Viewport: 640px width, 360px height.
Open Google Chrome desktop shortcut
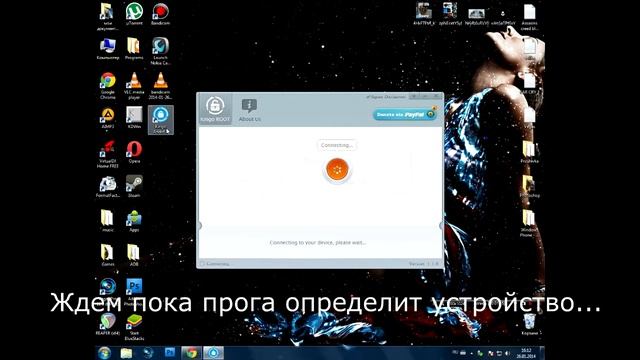108,86
